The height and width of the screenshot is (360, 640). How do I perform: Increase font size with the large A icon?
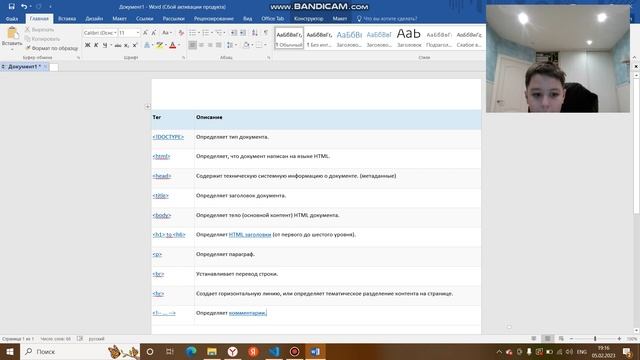click(x=145, y=33)
